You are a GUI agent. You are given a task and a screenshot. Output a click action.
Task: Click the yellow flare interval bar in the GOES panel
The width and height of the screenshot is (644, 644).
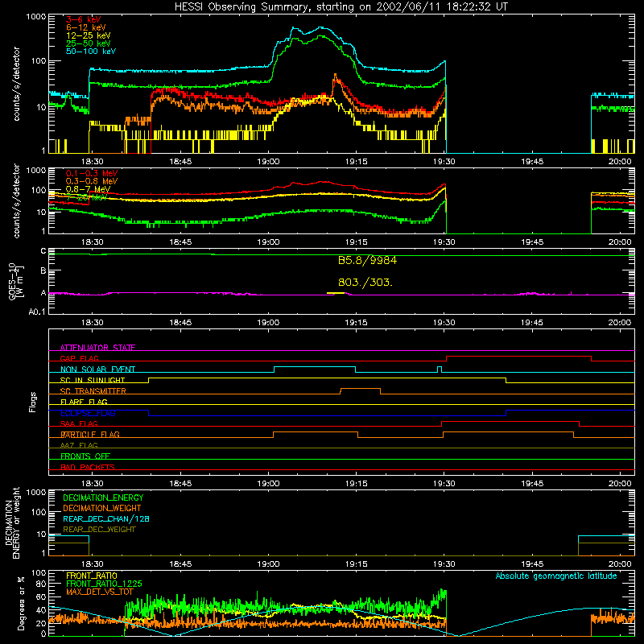(336, 293)
